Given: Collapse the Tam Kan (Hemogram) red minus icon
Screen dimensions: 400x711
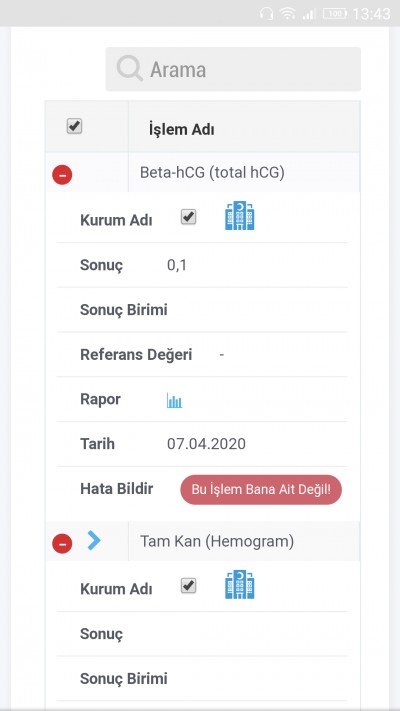Looking at the screenshot, I should 62,543.
